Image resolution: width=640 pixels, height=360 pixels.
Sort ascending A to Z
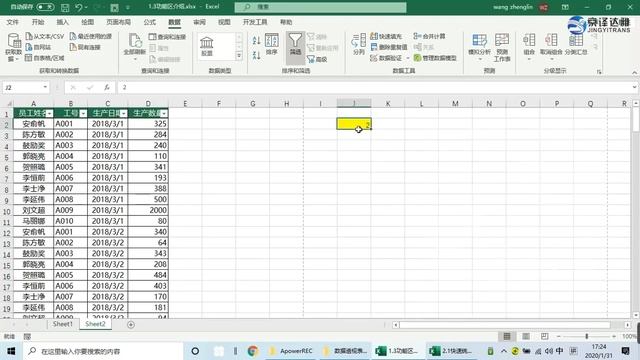[256, 40]
